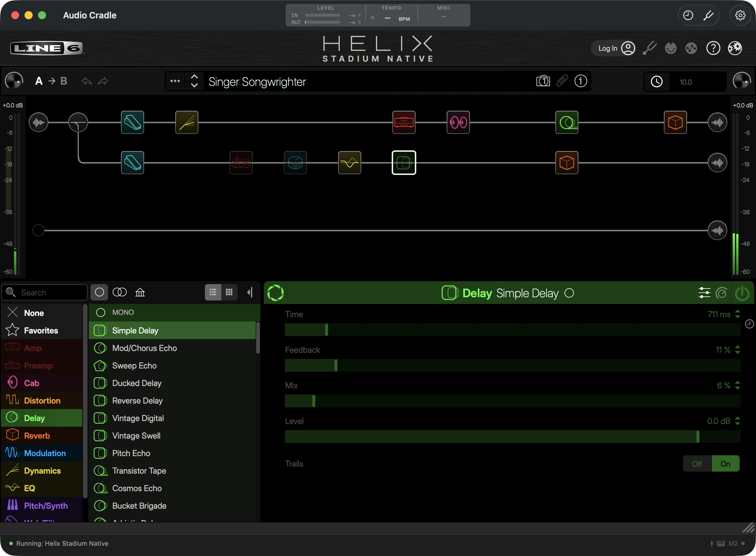Screen dimensions: 756x556
Task: Open the help question mark icon
Action: coord(713,48)
